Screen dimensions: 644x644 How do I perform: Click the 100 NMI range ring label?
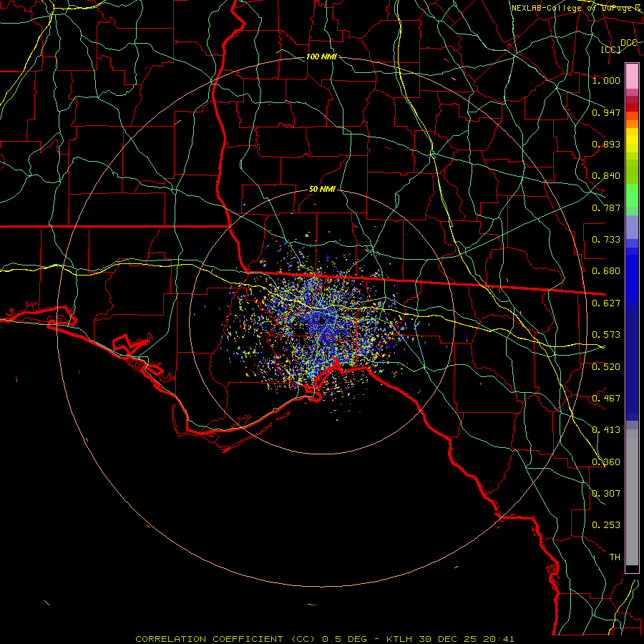321,57
